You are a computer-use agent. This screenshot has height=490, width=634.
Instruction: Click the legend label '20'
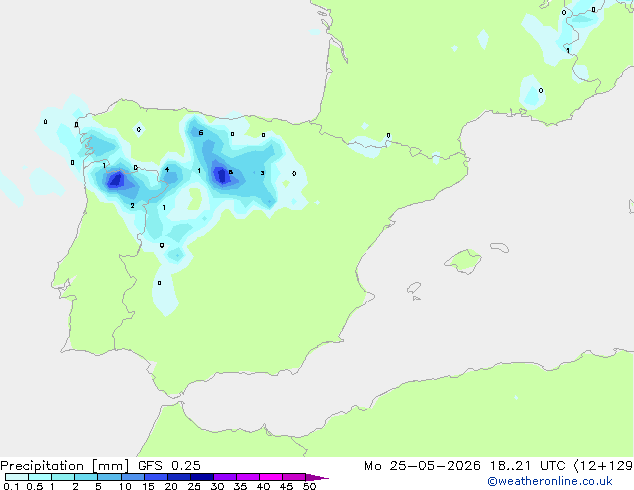pos(171,486)
